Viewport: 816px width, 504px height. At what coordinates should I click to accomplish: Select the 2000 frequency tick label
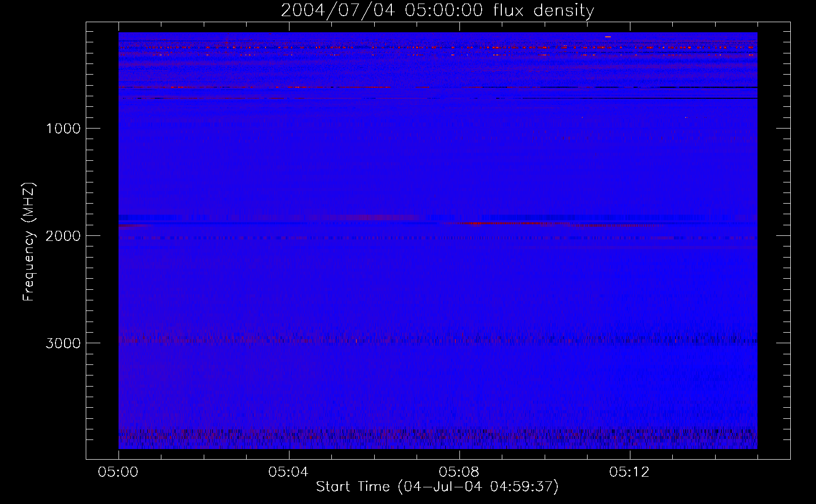click(x=63, y=236)
